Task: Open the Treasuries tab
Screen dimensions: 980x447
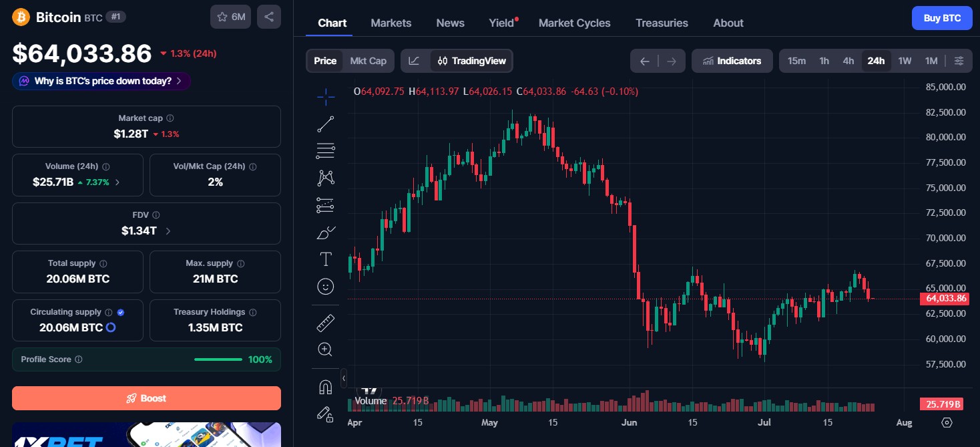Action: pyautogui.click(x=662, y=23)
